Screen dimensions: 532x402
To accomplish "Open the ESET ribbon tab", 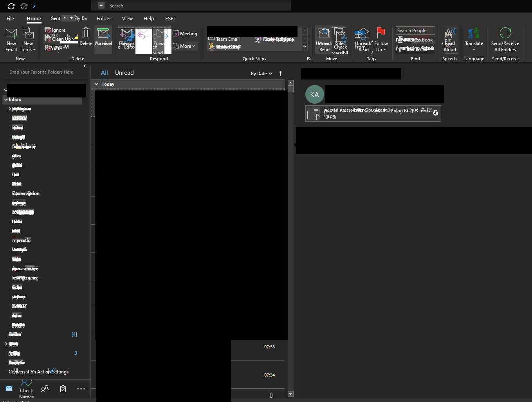I will pyautogui.click(x=171, y=18).
